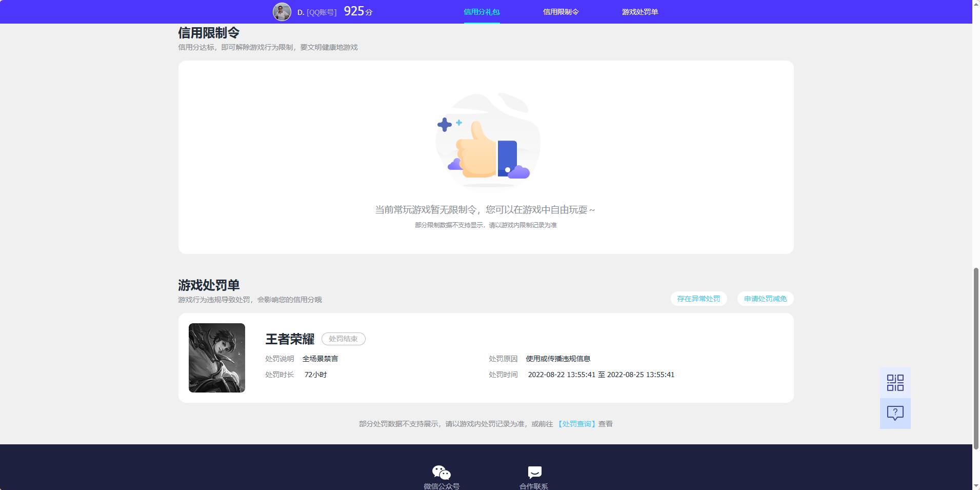Click the 游戏处罚单 section heading
The image size is (980, 490).
click(209, 285)
